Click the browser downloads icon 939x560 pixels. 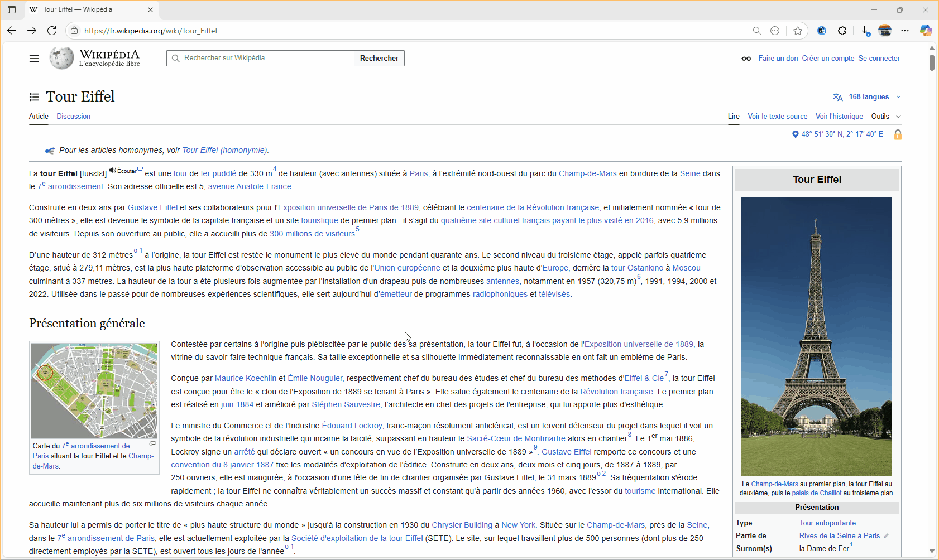865,31
